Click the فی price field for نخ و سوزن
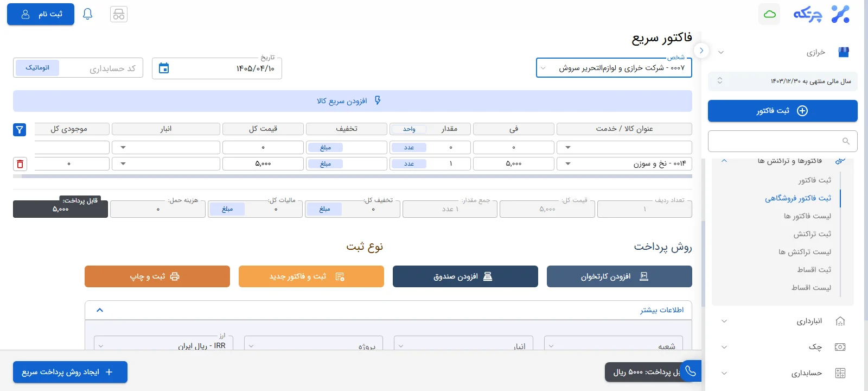The height and width of the screenshot is (391, 868). tap(514, 164)
